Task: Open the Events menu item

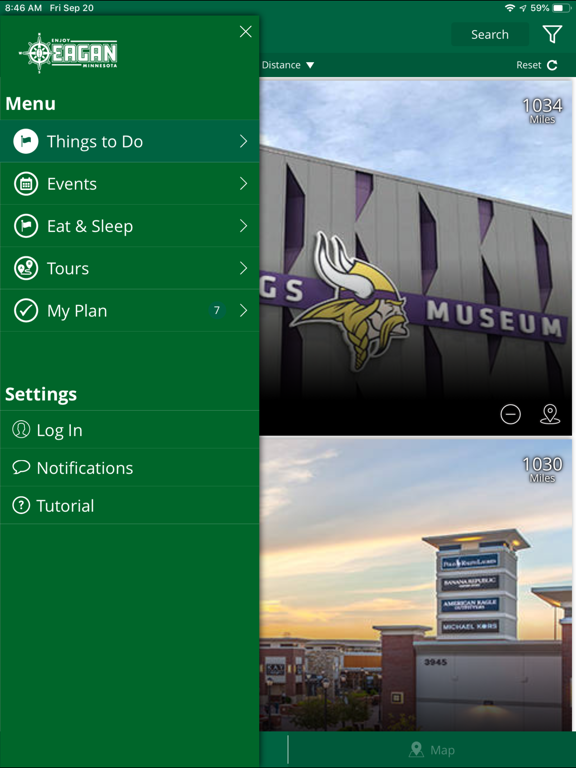Action: point(129,184)
